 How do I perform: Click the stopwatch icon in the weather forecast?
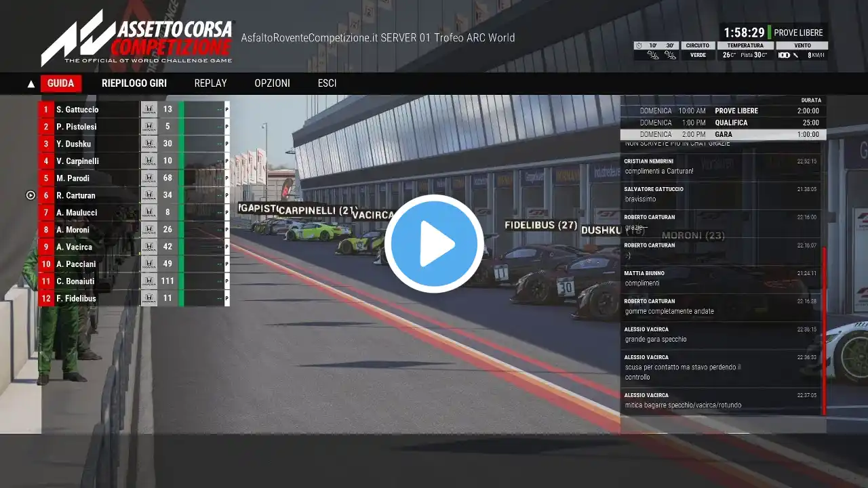click(x=638, y=45)
